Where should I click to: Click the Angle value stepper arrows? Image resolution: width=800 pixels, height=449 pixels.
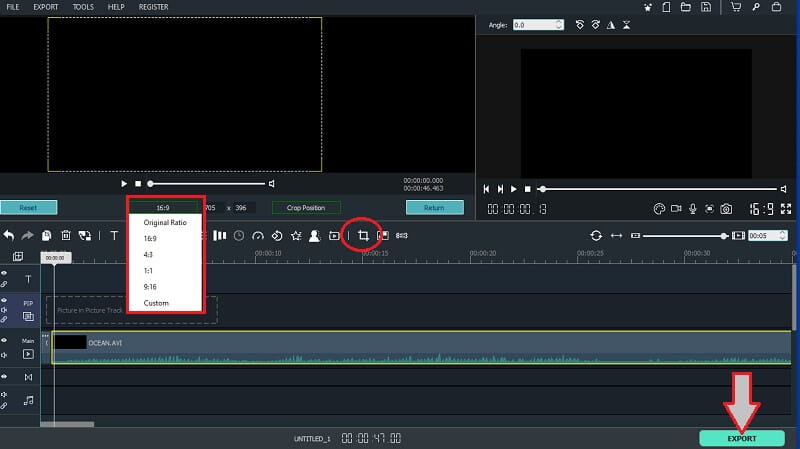tap(559, 24)
